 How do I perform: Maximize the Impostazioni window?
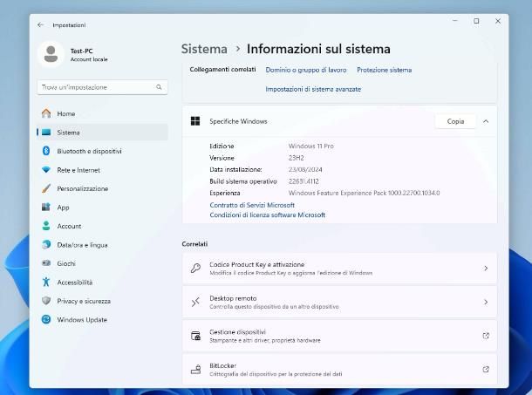(476, 21)
